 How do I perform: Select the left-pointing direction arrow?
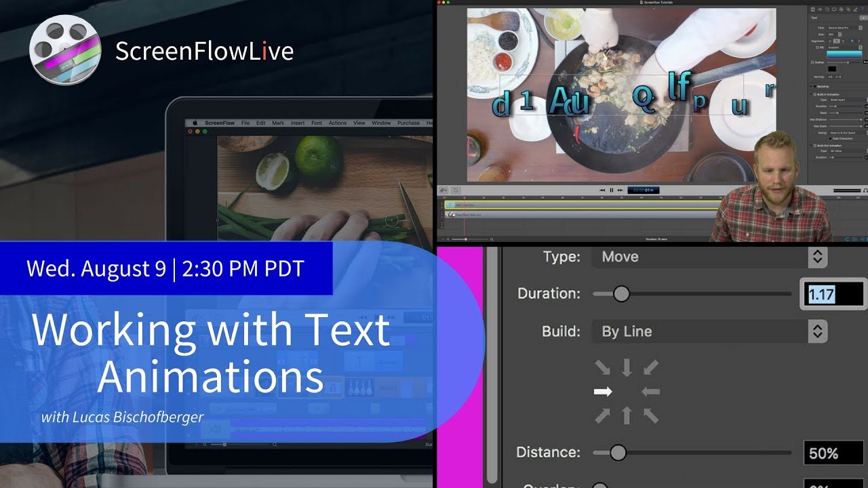(x=650, y=391)
